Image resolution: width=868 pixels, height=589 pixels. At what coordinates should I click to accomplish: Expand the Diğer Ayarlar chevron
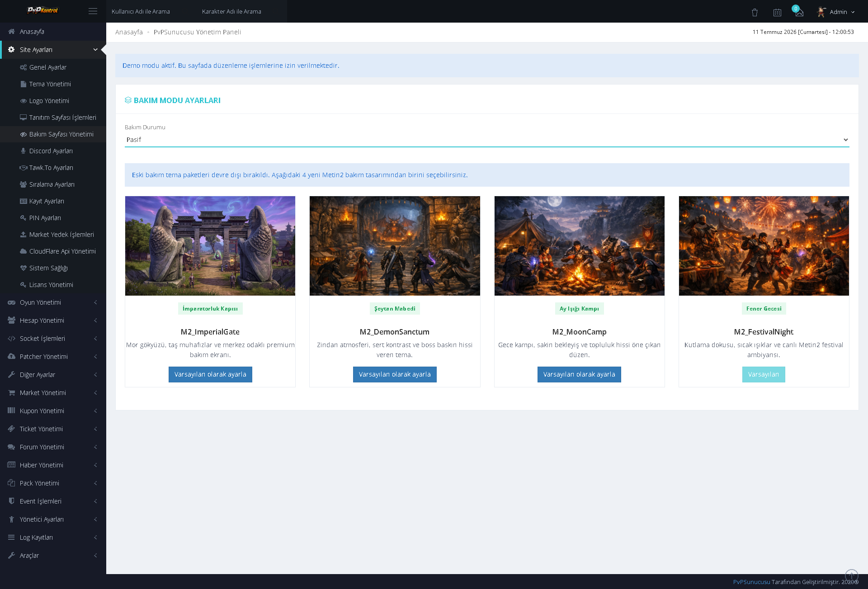95,375
